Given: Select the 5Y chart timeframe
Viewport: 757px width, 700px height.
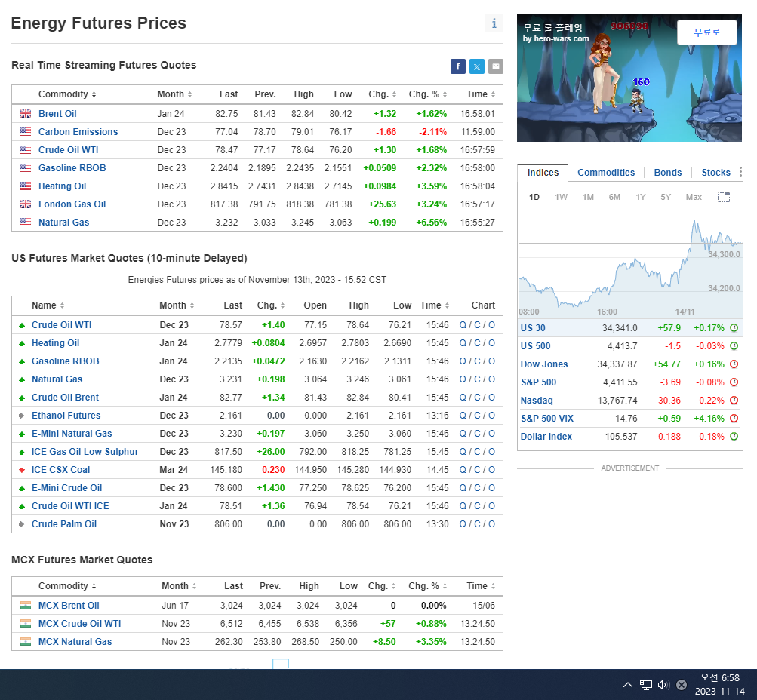Looking at the screenshot, I should (666, 197).
